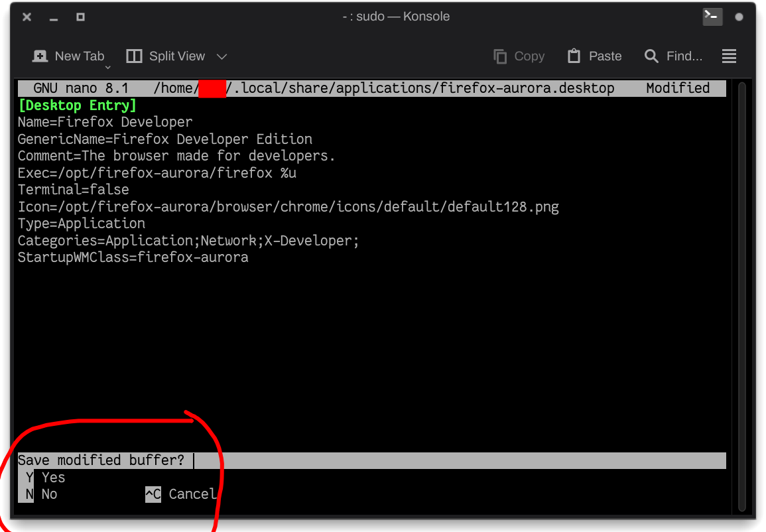The height and width of the screenshot is (532, 766).
Task: Maximize the Konsole window
Action: (81, 17)
